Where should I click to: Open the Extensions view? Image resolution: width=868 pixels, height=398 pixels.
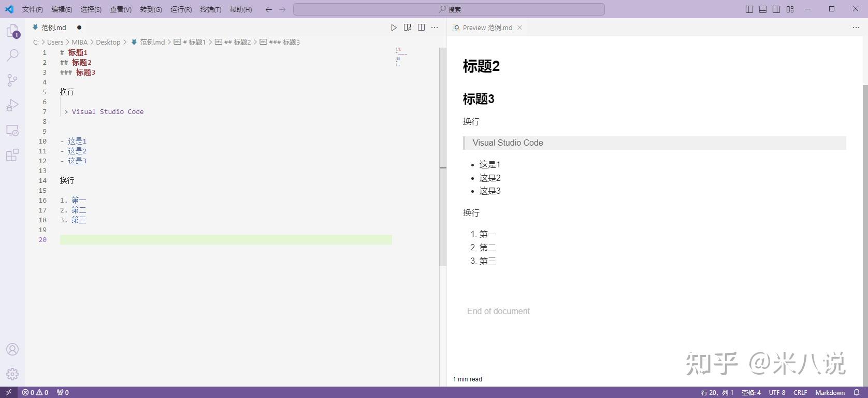point(12,155)
